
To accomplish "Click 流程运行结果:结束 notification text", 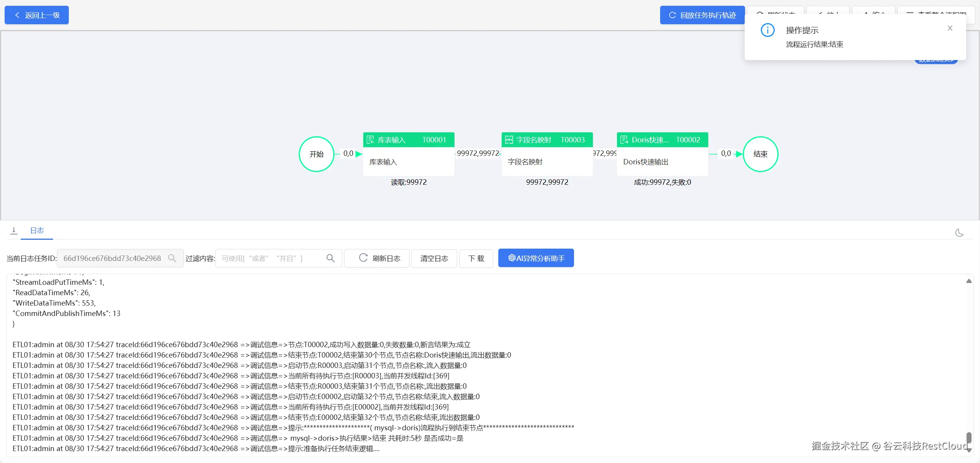I will pos(814,44).
